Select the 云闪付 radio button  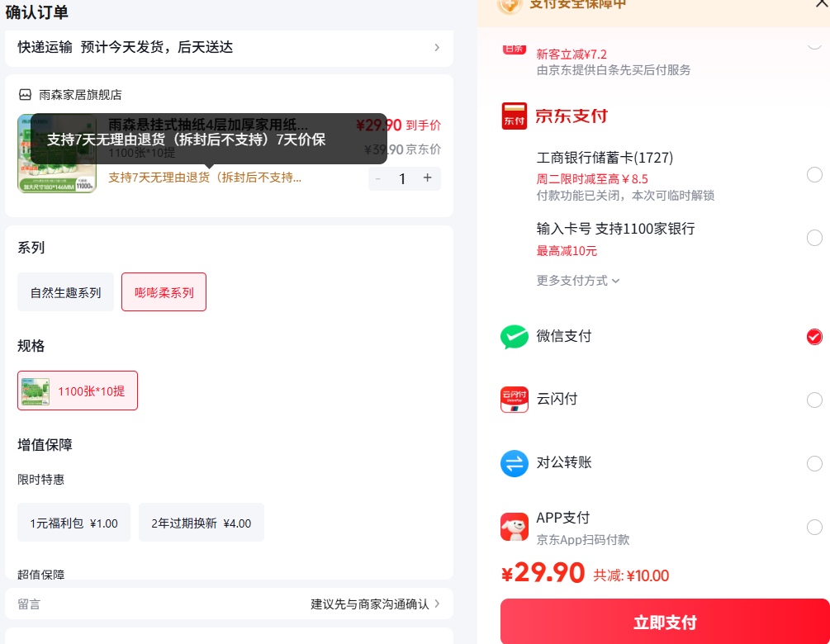tap(814, 400)
